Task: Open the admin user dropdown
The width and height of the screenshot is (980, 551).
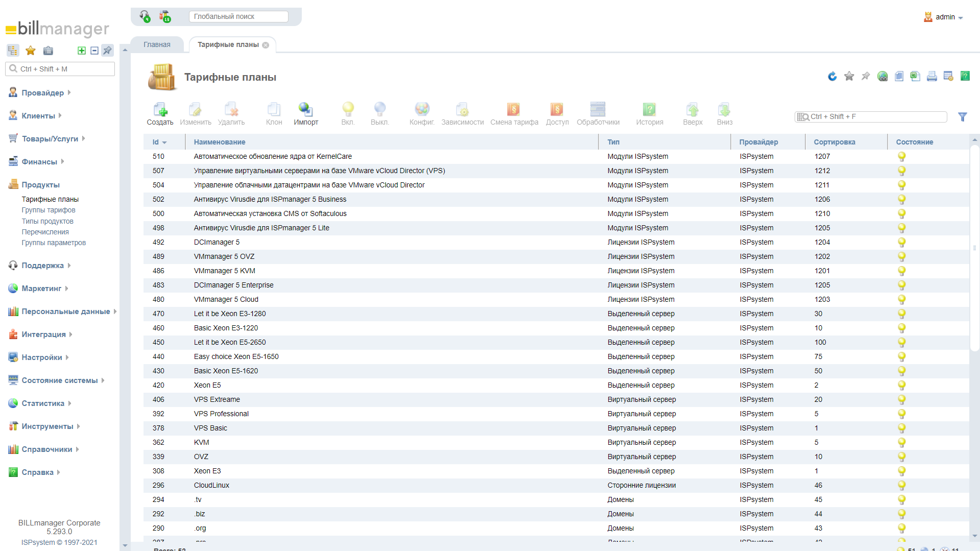Action: pyautogui.click(x=944, y=17)
